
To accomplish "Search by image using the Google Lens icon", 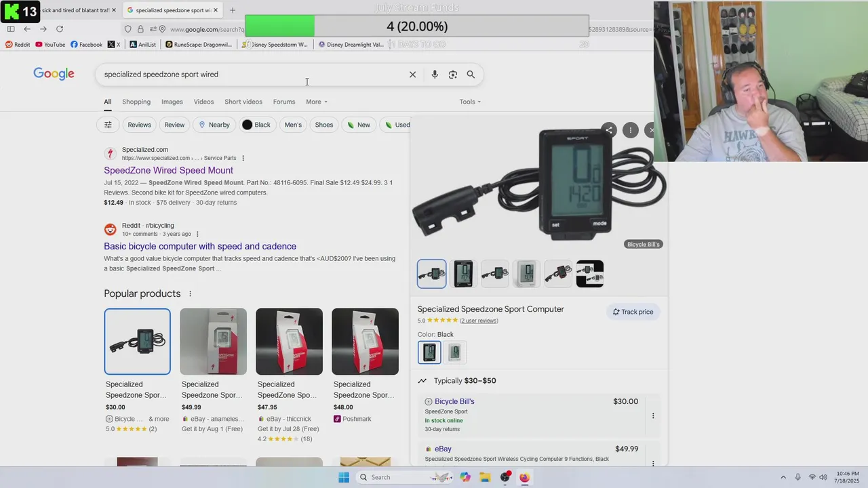I will tap(453, 75).
